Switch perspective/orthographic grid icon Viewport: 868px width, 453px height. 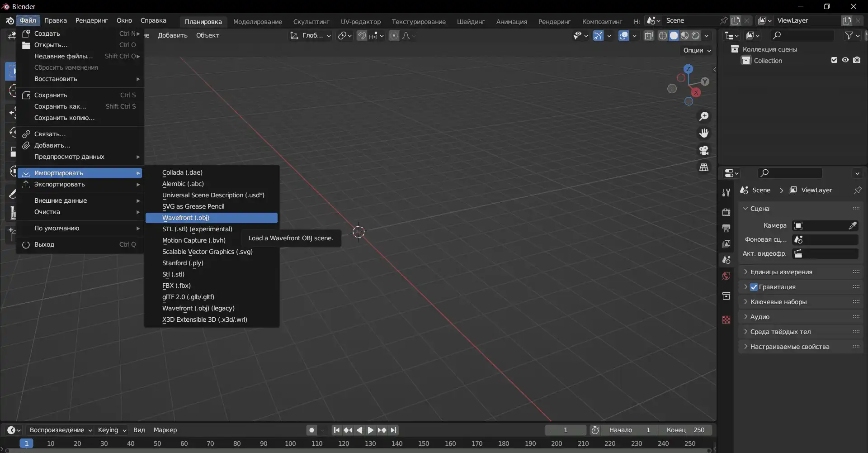[704, 167]
